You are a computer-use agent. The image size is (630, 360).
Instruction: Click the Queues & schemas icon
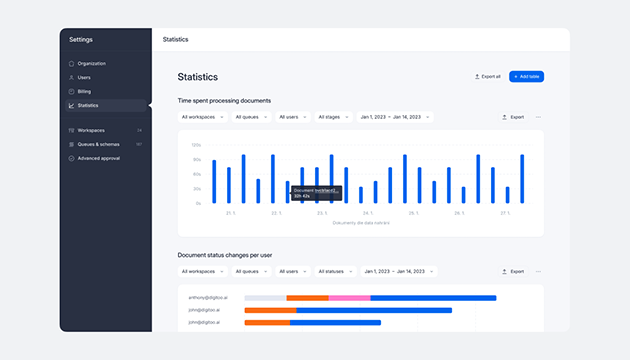click(x=71, y=144)
